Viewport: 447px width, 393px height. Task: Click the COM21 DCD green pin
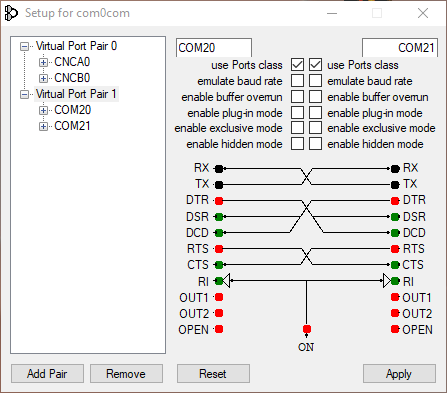click(395, 233)
